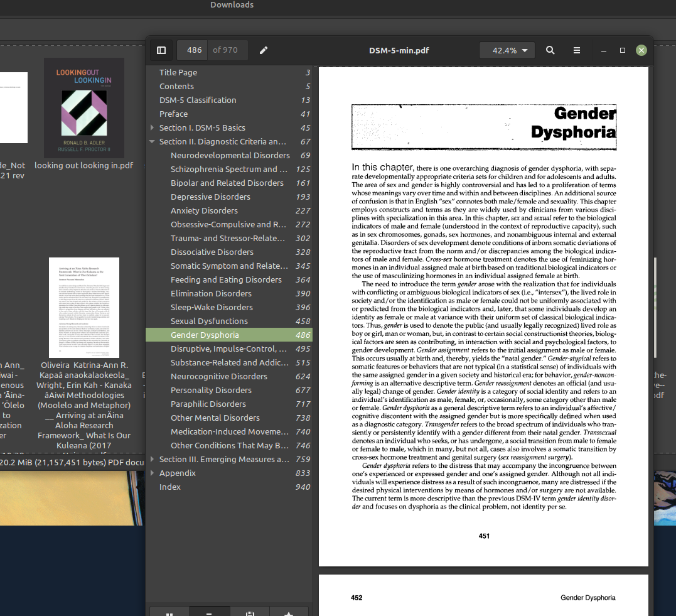The width and height of the screenshot is (676, 616).
Task: Jump to Substance-Related and Addictive entry
Action: click(229, 362)
